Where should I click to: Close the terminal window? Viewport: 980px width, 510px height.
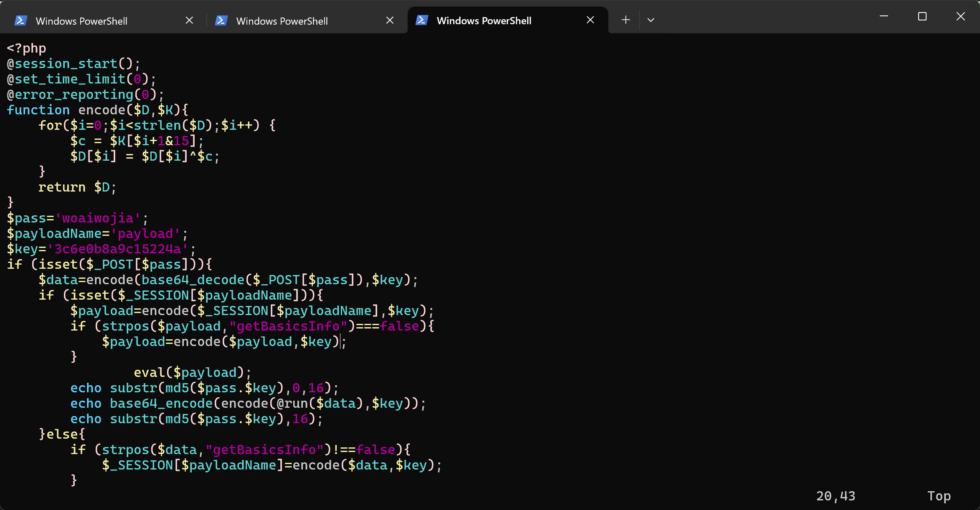961,16
